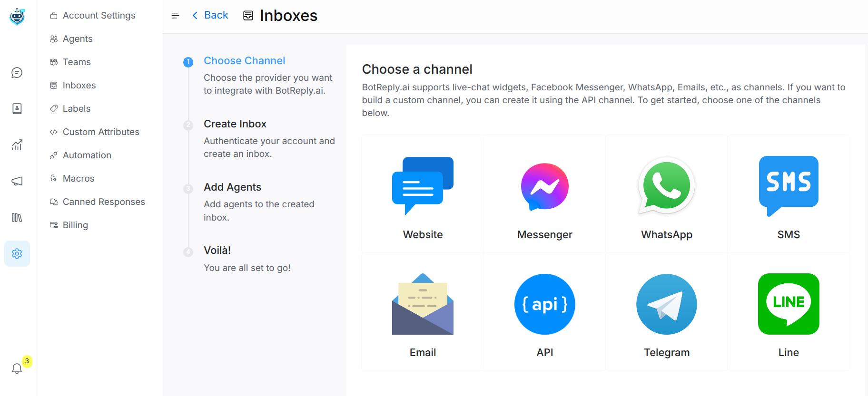Viewport: 868px width, 396px height.
Task: Click the inbox icon beside Inboxes heading
Action: (248, 16)
